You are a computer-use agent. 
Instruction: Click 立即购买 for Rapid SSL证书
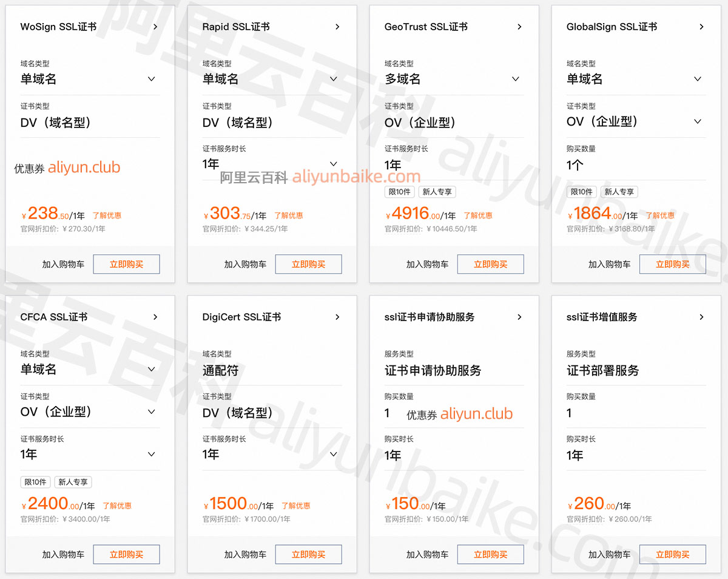(308, 264)
